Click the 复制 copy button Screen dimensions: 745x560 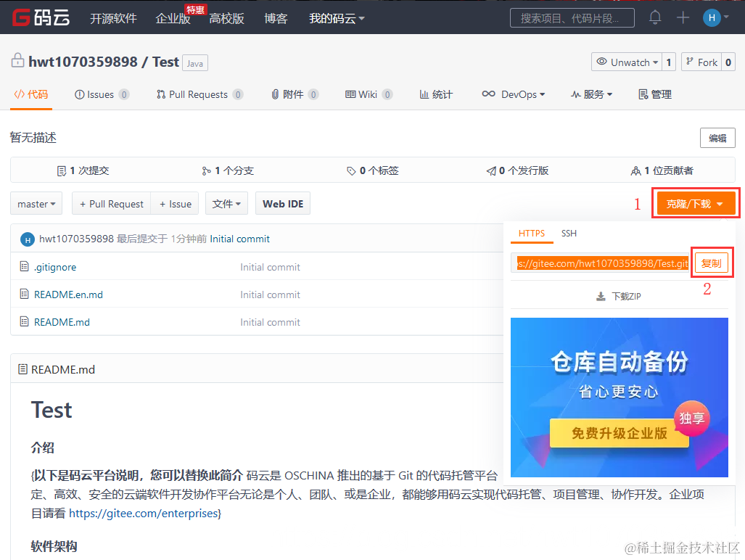(x=711, y=263)
